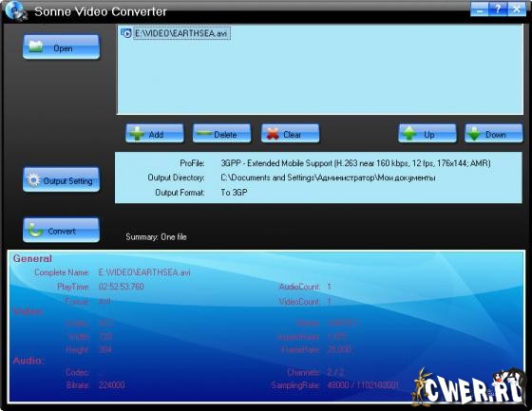Click the Output Directory path text
Image resolution: width=532 pixels, height=411 pixels.
coord(328,177)
